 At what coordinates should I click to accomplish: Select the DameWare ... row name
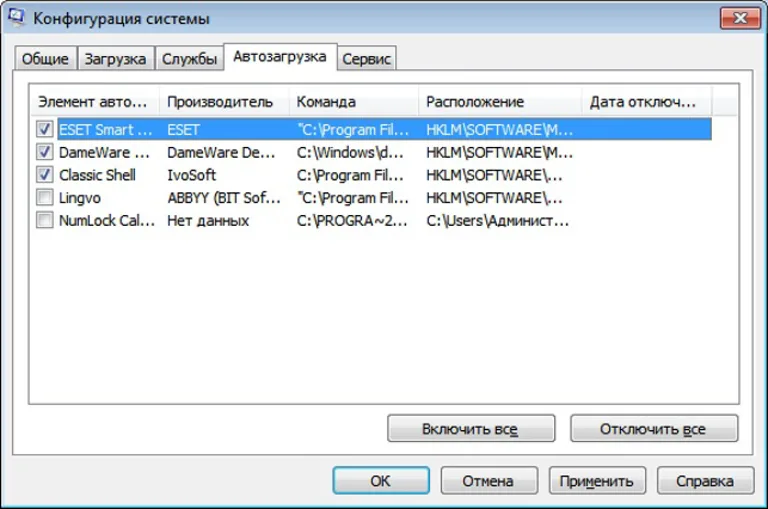point(104,152)
